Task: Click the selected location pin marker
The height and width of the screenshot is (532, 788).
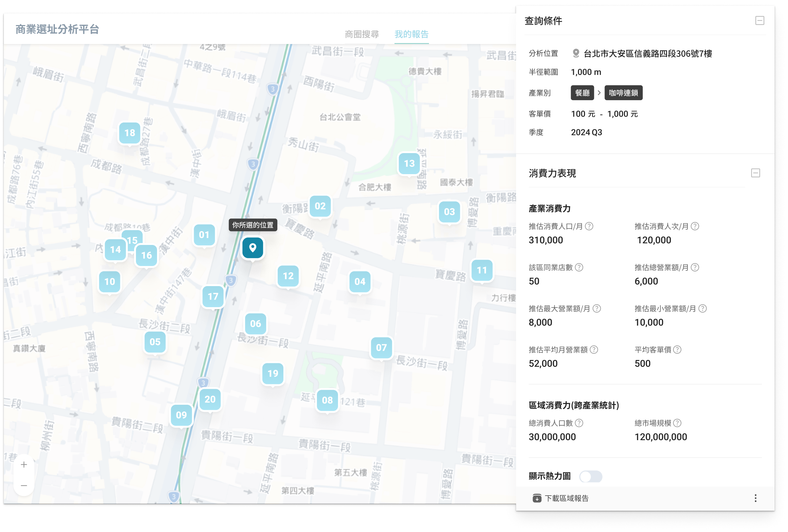Action: [252, 248]
